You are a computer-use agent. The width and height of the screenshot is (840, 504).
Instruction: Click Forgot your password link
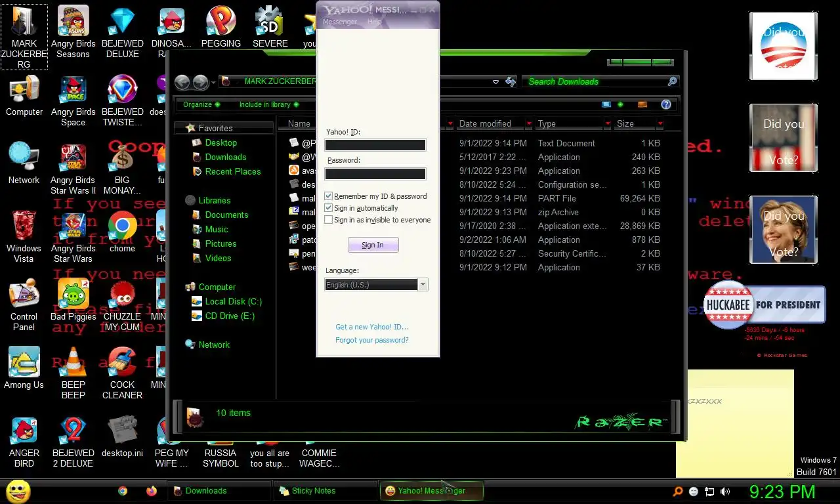[x=372, y=340]
